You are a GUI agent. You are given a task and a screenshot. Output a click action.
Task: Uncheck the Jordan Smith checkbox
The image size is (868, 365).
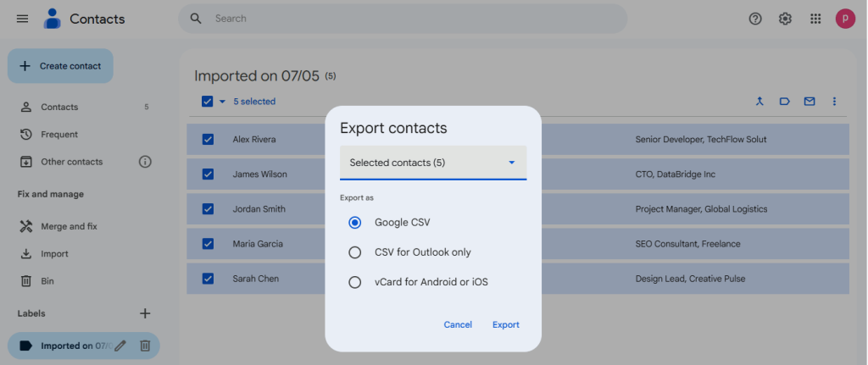tap(209, 209)
